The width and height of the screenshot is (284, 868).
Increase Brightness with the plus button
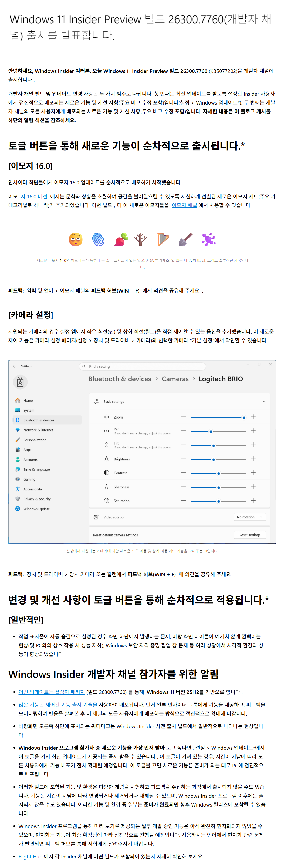[253, 459]
